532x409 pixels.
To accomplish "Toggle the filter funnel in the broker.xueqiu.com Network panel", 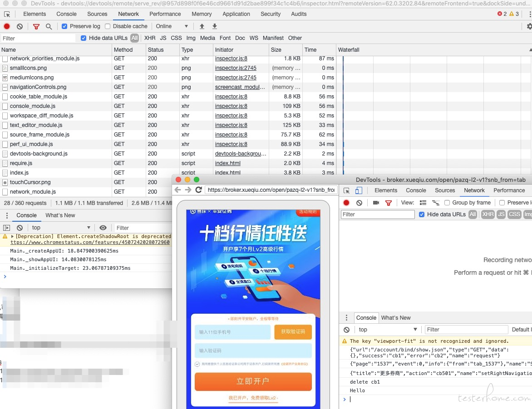I will [x=389, y=203].
